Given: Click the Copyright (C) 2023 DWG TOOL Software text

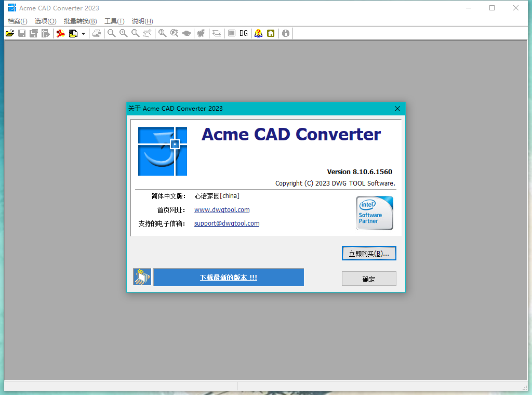Looking at the screenshot, I should click(x=335, y=183).
